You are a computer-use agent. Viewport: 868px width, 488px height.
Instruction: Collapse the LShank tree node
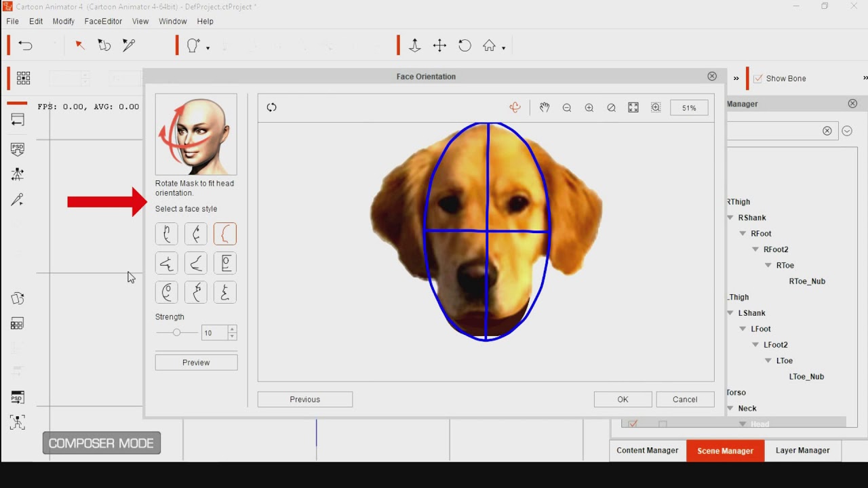pyautogui.click(x=730, y=313)
